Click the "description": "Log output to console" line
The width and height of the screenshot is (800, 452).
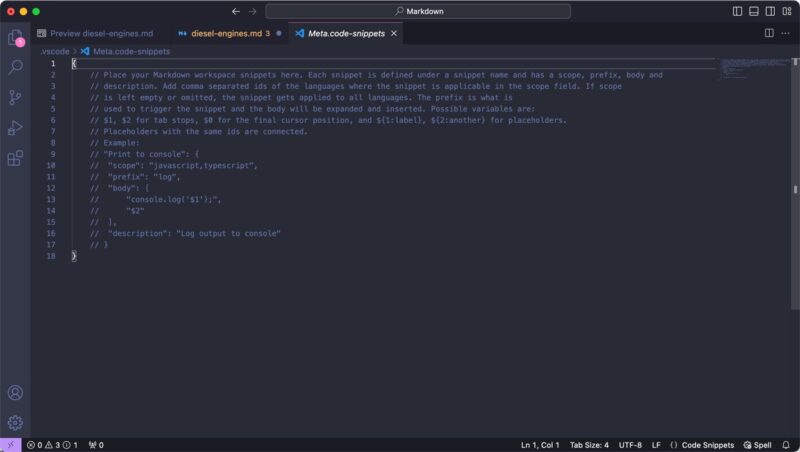pyautogui.click(x=185, y=234)
